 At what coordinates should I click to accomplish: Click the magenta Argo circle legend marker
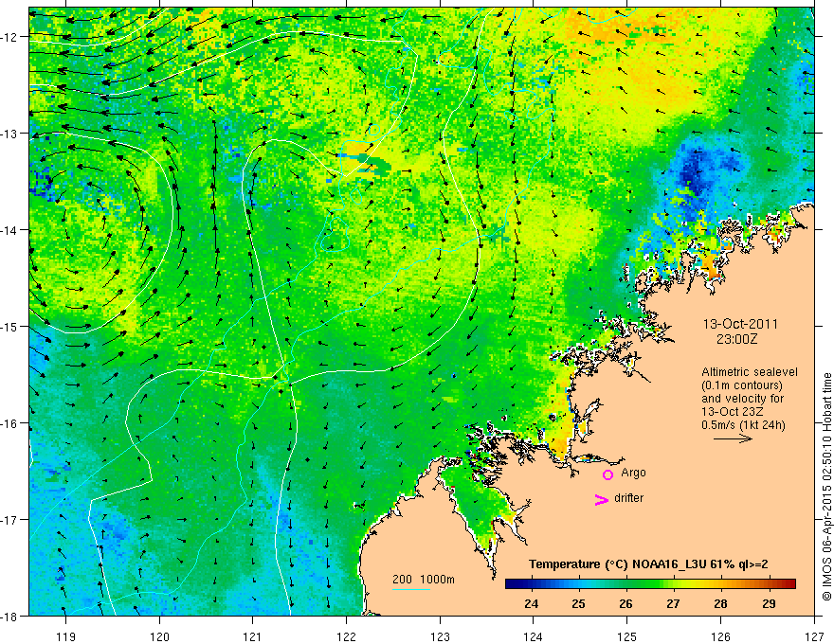click(x=607, y=474)
